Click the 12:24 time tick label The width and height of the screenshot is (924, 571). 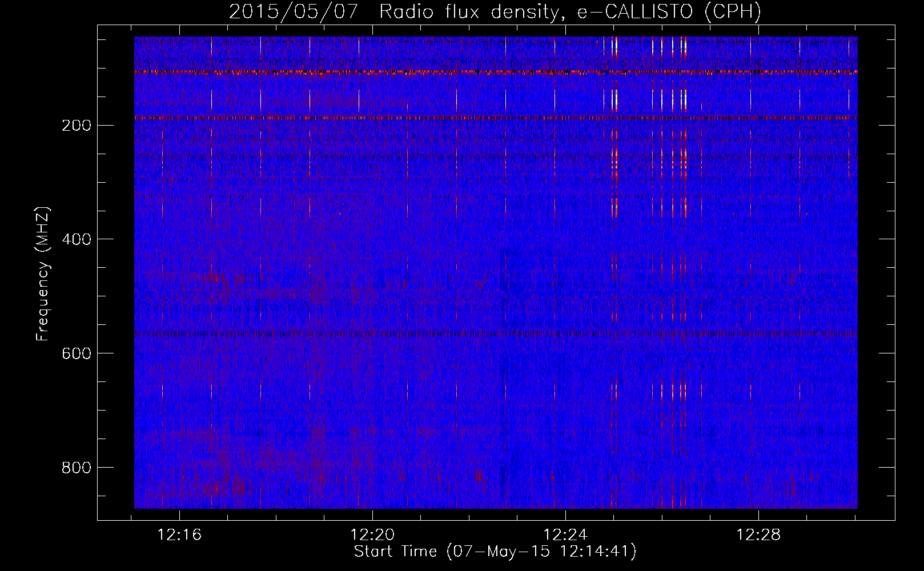(x=565, y=535)
